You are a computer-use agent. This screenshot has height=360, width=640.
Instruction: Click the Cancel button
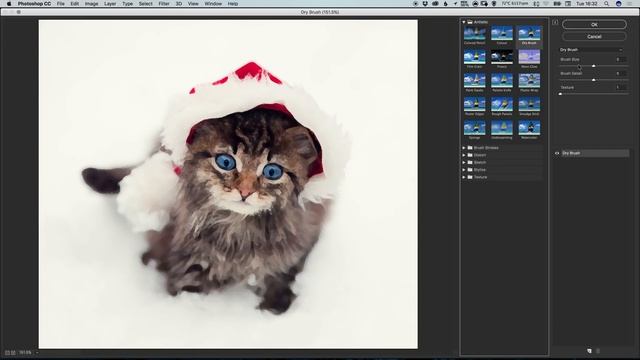click(x=594, y=36)
